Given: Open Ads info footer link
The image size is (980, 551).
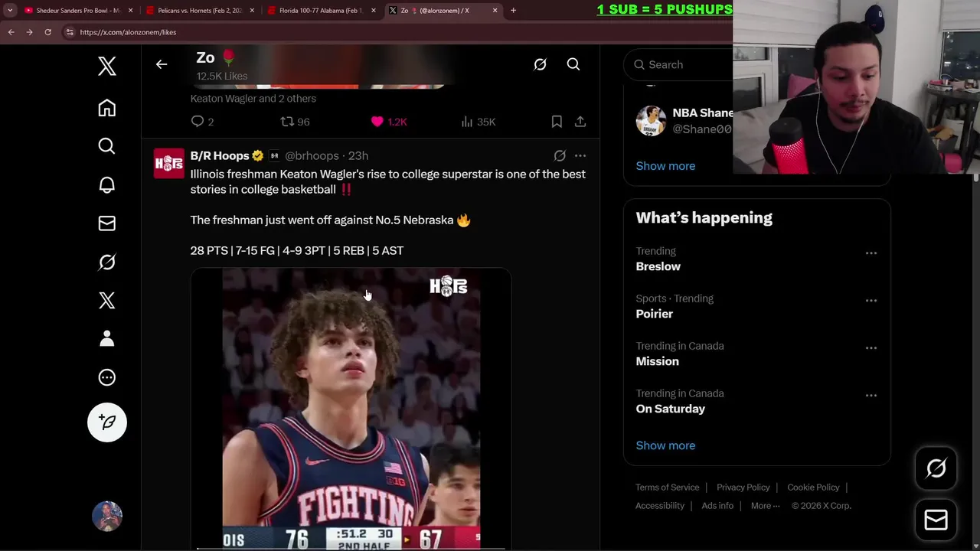Looking at the screenshot, I should (x=717, y=506).
